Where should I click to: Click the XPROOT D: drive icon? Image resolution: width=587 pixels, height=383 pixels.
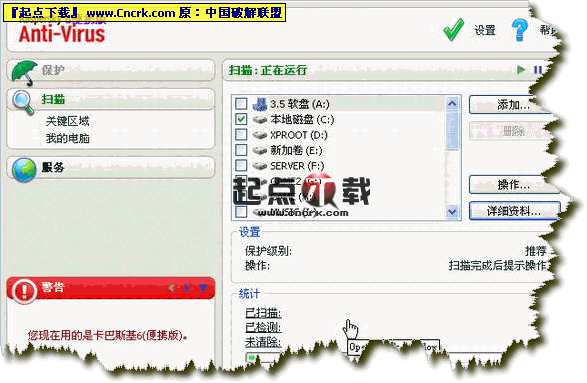[x=259, y=135]
